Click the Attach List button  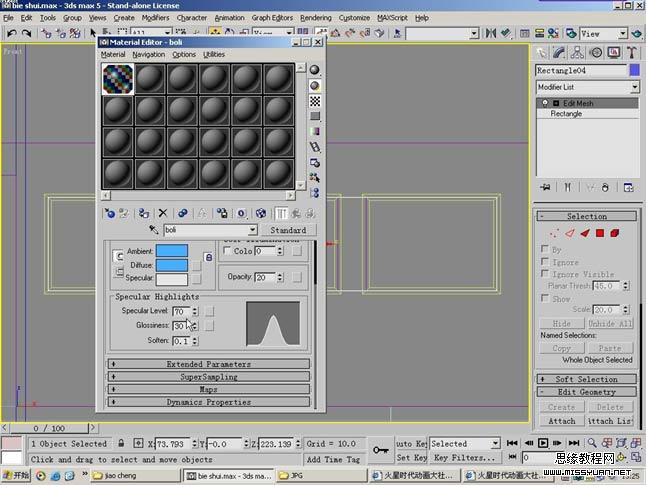(610, 421)
